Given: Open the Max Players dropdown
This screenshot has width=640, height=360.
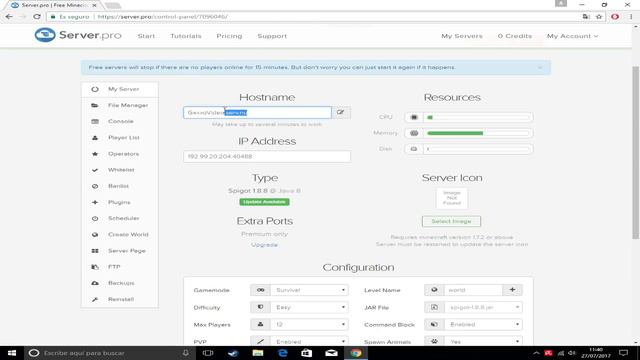Looking at the screenshot, I should pos(309,324).
